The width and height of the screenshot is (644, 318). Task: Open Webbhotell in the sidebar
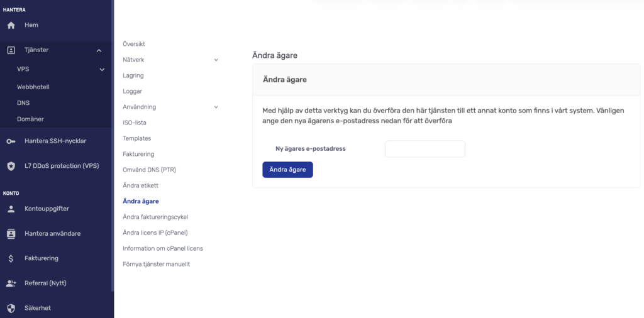point(33,87)
